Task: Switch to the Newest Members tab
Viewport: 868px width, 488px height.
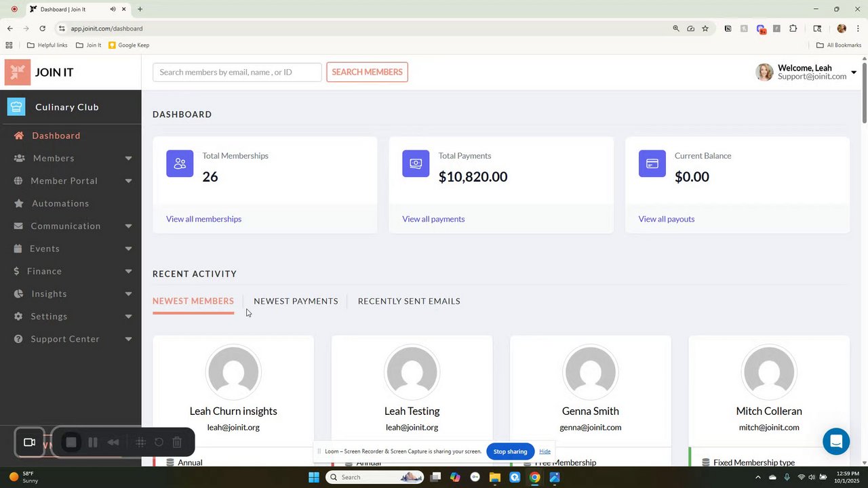Action: pos(193,301)
